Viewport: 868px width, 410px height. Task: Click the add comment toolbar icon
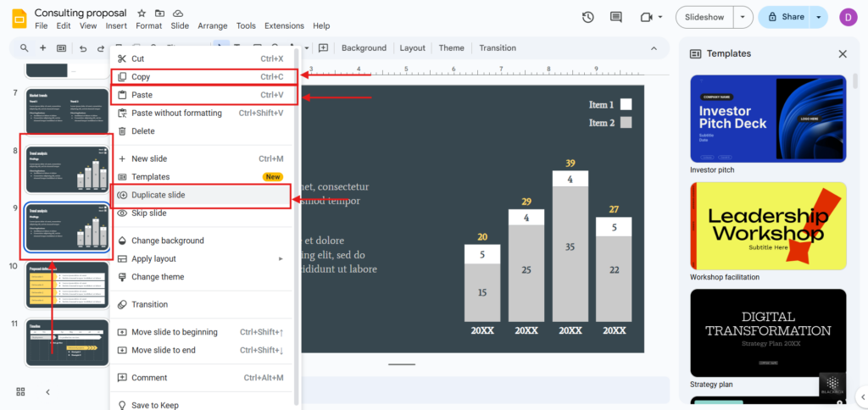[x=322, y=48]
